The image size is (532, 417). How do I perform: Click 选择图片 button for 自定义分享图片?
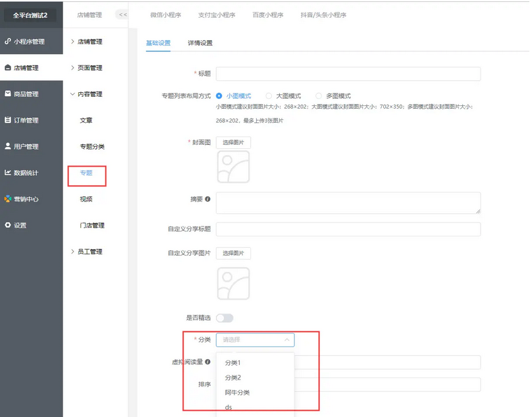[x=234, y=254]
